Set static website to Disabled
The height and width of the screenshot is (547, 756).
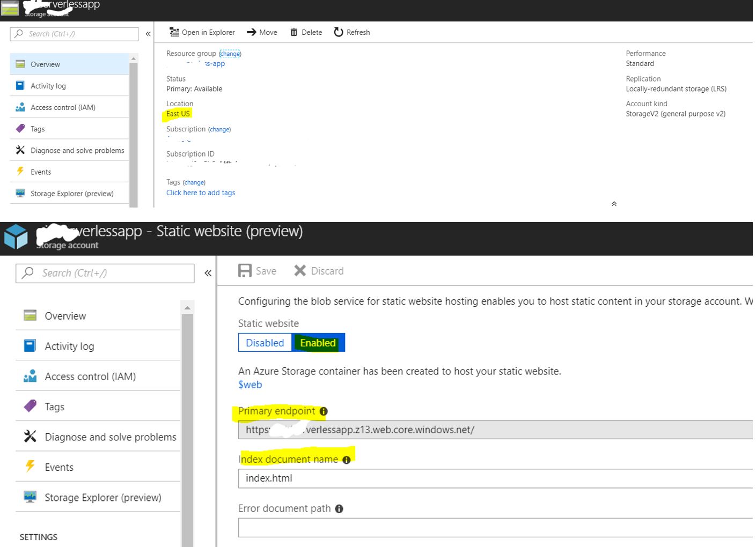(265, 343)
